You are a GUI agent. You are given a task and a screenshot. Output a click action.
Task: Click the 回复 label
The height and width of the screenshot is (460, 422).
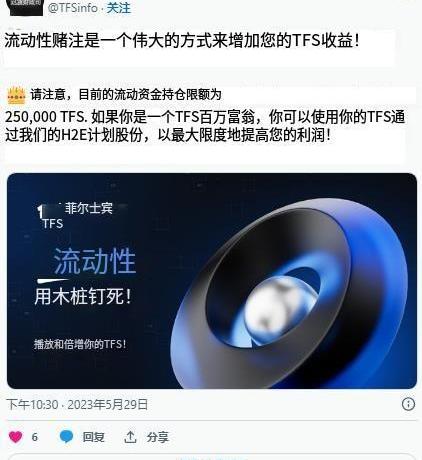tap(93, 437)
